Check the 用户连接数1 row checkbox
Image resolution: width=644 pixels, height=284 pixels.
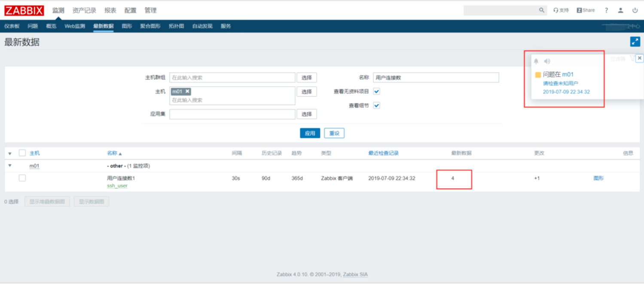click(x=22, y=178)
